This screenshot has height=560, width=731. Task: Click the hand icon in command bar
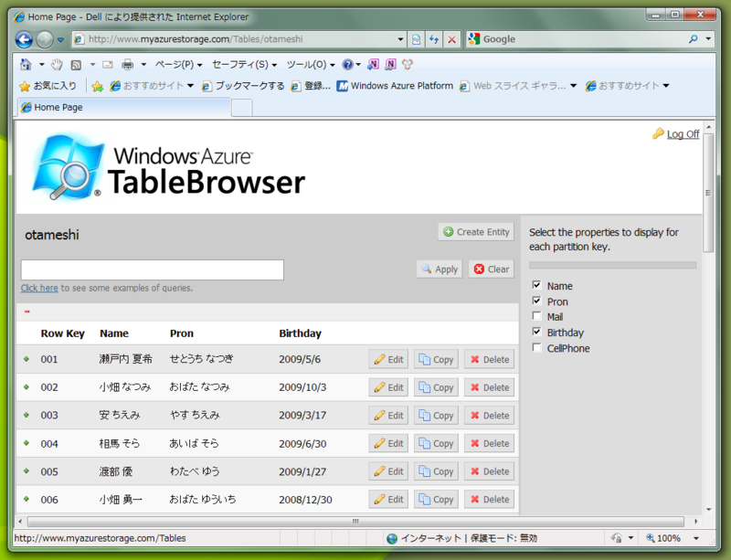[57, 64]
